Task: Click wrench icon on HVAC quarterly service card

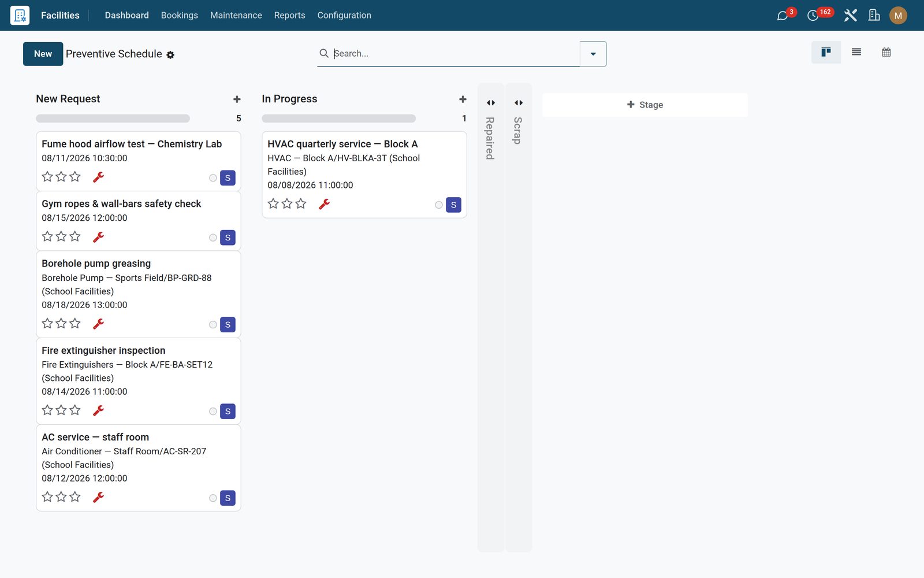Action: click(325, 204)
